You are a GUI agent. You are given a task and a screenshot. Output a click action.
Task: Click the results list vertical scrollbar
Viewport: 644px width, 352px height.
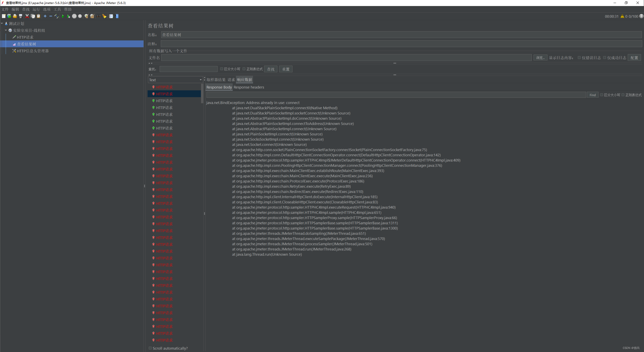pyautogui.click(x=202, y=94)
